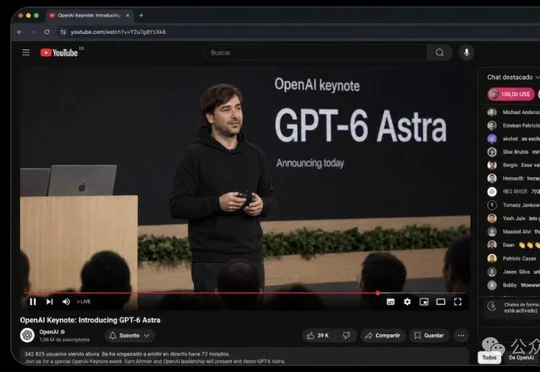The height and width of the screenshot is (372, 540).
Task: Click Patricio Casas's chat message
Action: [513, 258]
